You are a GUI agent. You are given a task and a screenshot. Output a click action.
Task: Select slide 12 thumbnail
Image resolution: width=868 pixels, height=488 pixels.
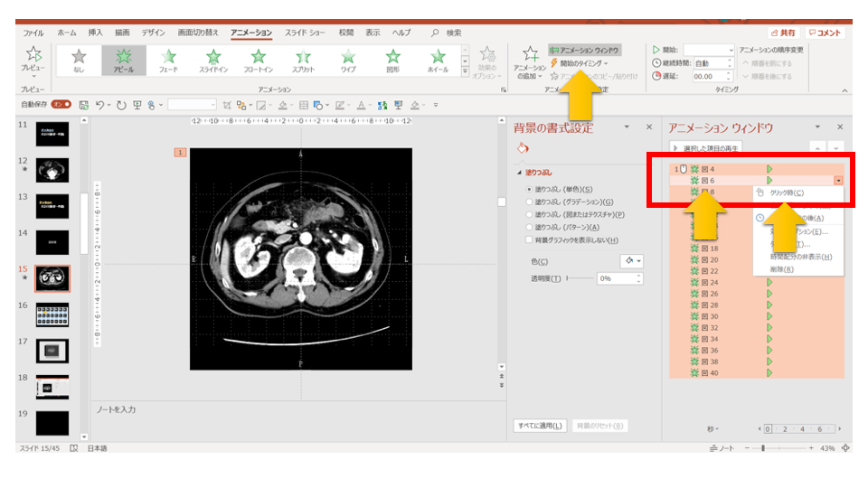(x=52, y=170)
